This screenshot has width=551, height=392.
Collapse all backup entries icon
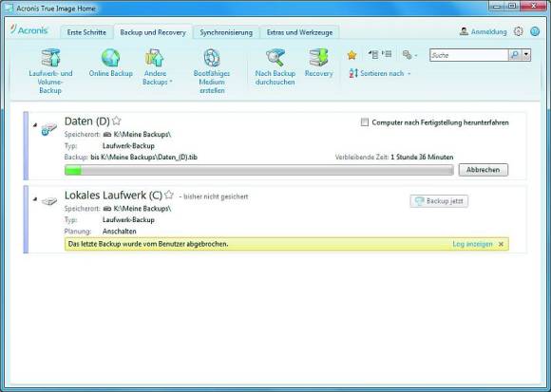click(373, 54)
